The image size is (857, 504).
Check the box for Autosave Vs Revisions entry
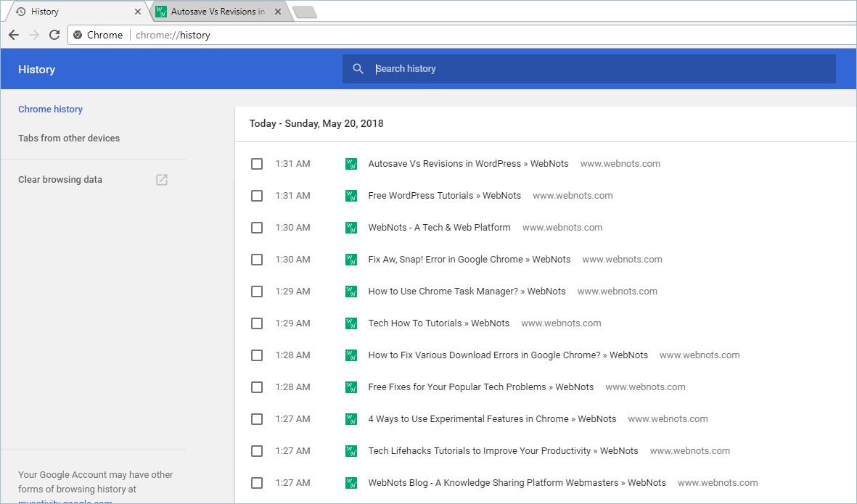point(257,164)
